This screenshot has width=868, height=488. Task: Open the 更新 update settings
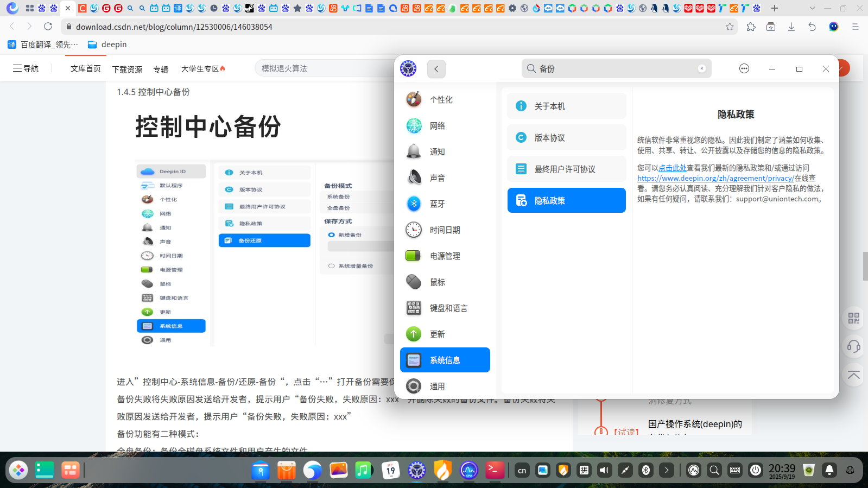[x=445, y=334]
